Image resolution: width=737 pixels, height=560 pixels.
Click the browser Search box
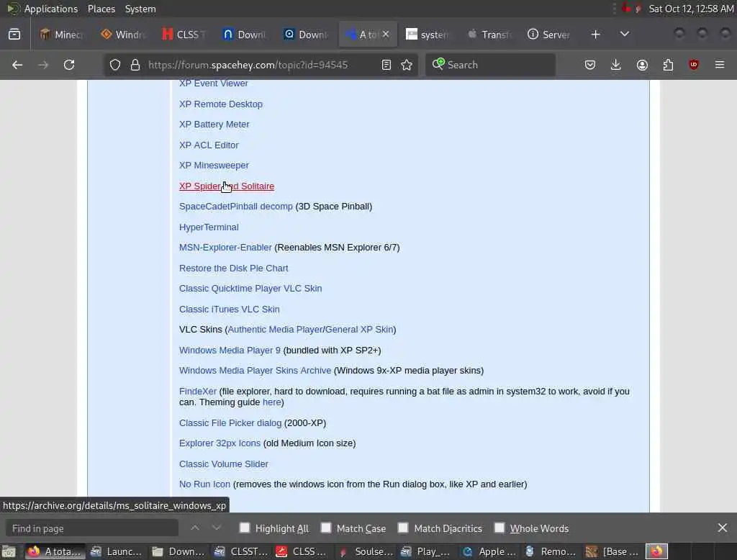pyautogui.click(x=491, y=65)
